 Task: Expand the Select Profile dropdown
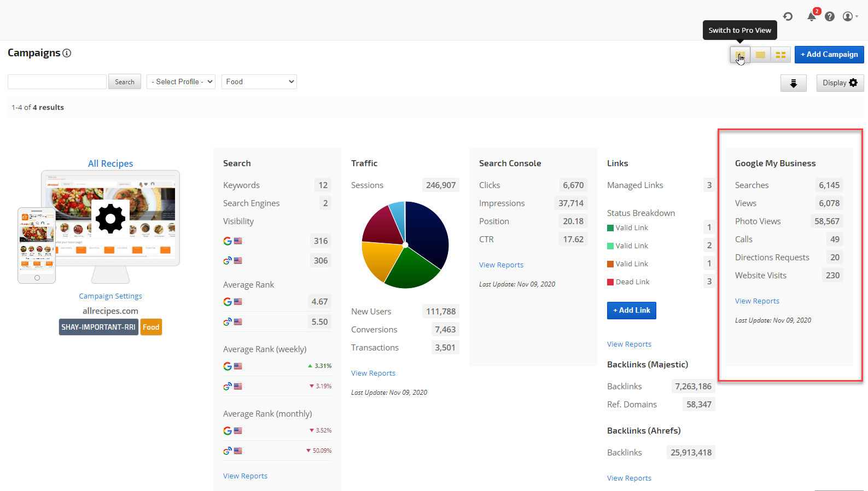pos(180,82)
